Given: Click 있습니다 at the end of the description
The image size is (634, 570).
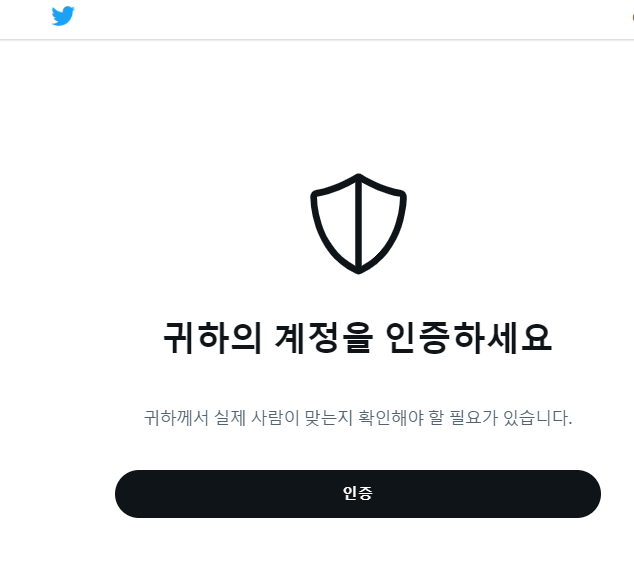Looking at the screenshot, I should click(538, 418).
